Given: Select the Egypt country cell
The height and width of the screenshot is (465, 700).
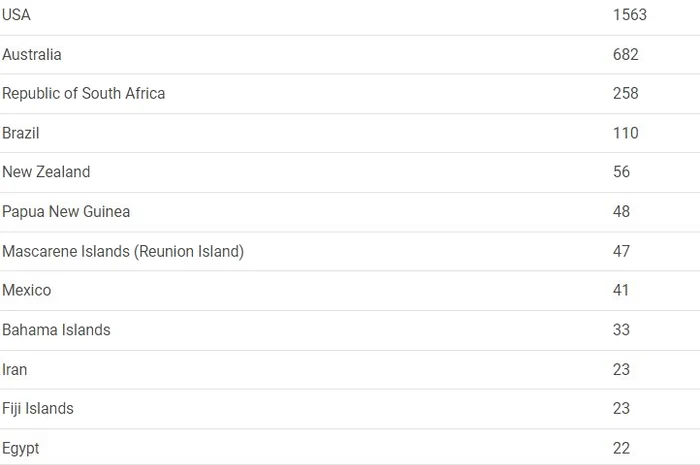Looking at the screenshot, I should (x=21, y=448).
